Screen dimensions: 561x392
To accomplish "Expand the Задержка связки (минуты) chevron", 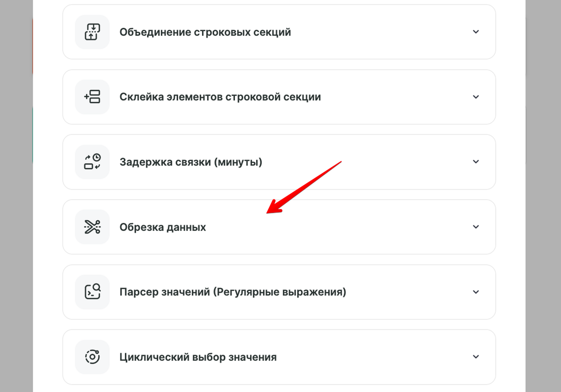I will pos(476,162).
